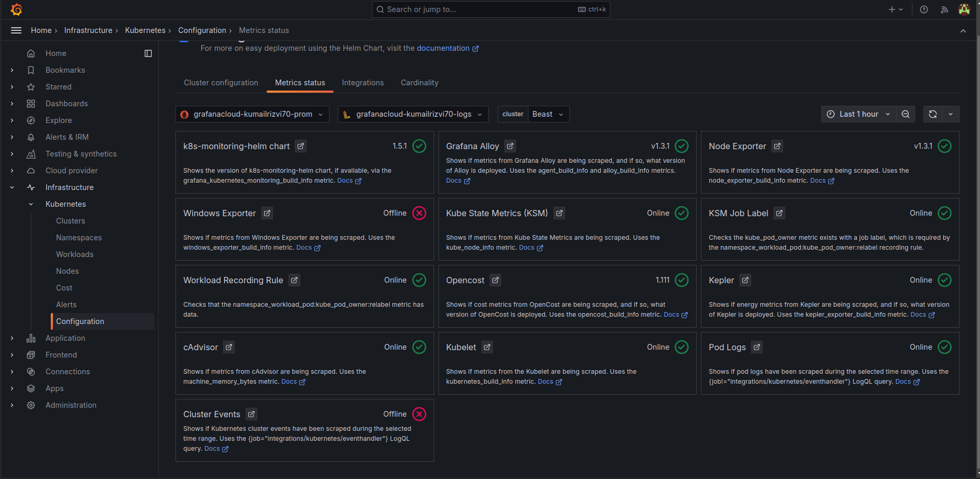980x479 pixels.
Task: Toggle the hamburger main menu
Action: pos(16,30)
